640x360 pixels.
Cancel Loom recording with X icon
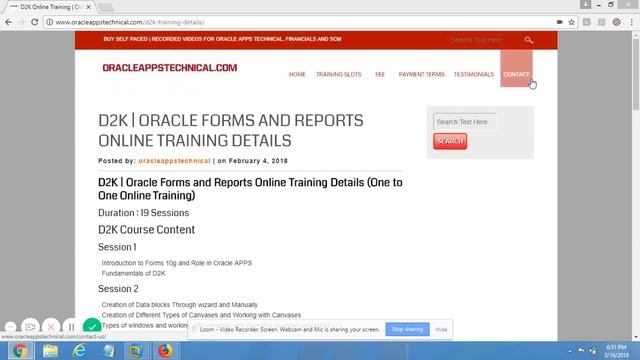(x=51, y=327)
